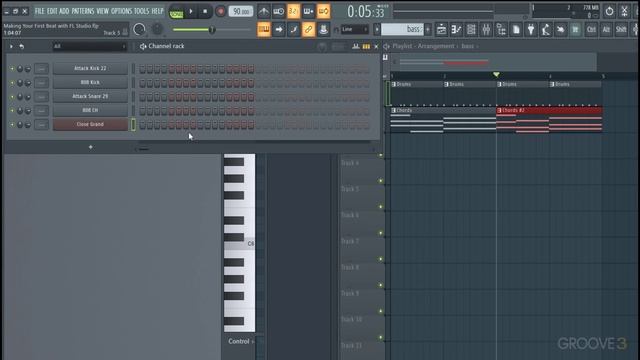Viewport: 640px width, 360px height.
Task: Open the Browser view icon
Action: pos(501,29)
